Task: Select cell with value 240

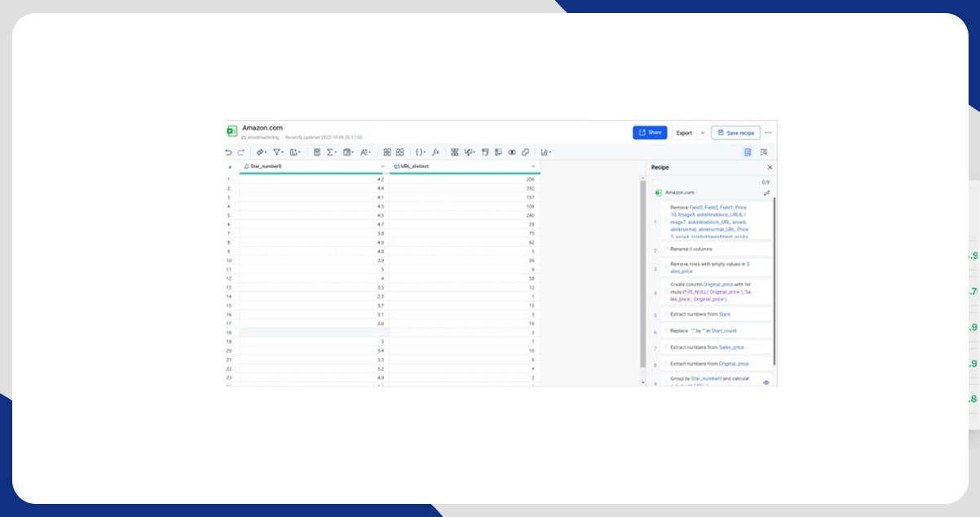Action: pos(465,215)
